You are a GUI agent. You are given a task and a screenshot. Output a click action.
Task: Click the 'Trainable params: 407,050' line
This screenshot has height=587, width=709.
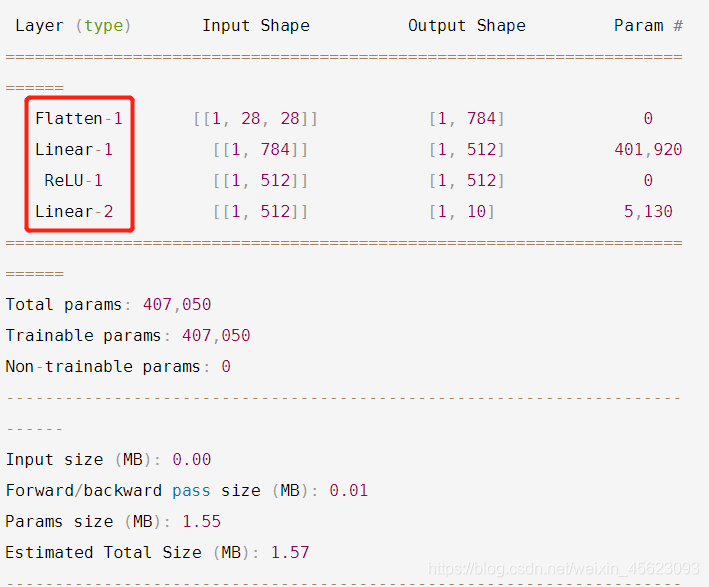coord(128,335)
